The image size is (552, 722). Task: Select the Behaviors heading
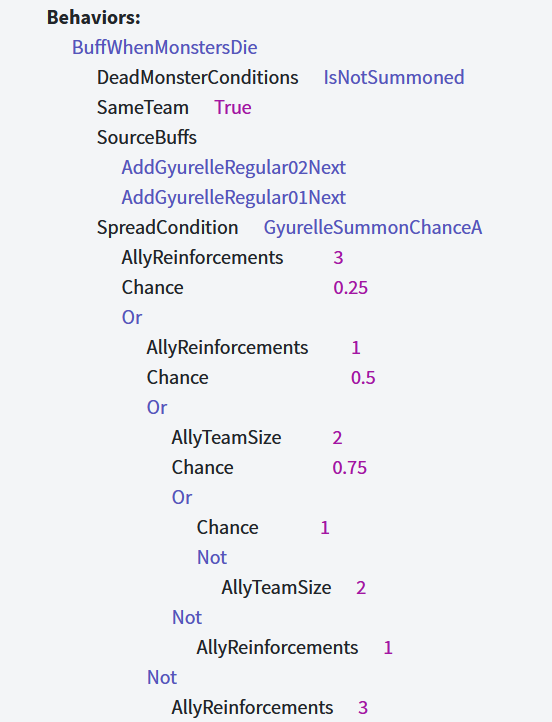point(94,17)
